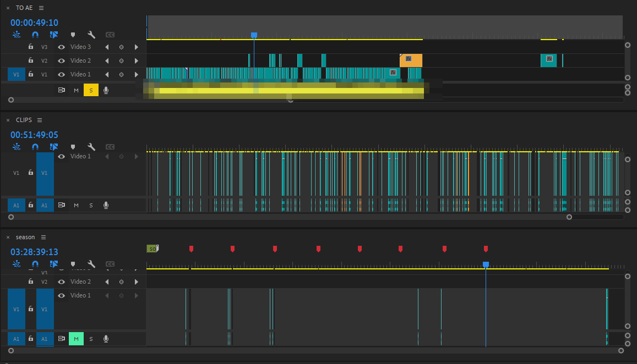Close the CLIPS sequence tab
The height and width of the screenshot is (364, 637).
click(x=8, y=120)
